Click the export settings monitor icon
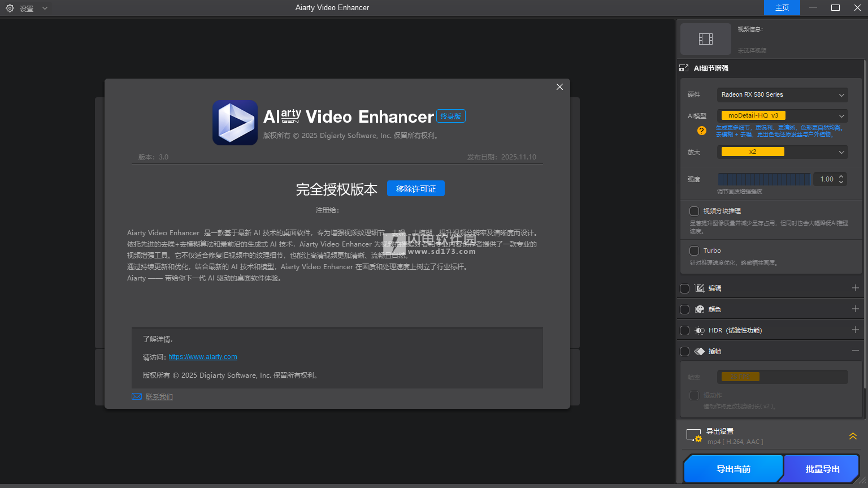This screenshot has width=868, height=488. 693,436
